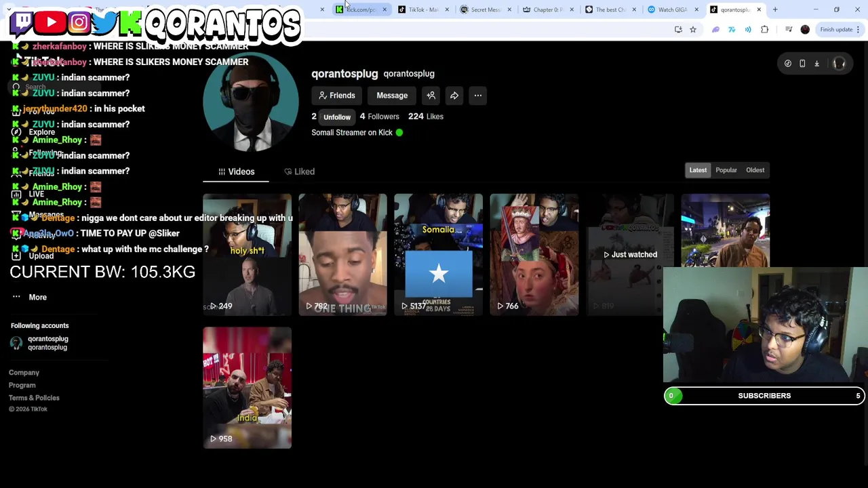Open Explore in TikTok sidebar
The height and width of the screenshot is (488, 868).
coord(34,132)
